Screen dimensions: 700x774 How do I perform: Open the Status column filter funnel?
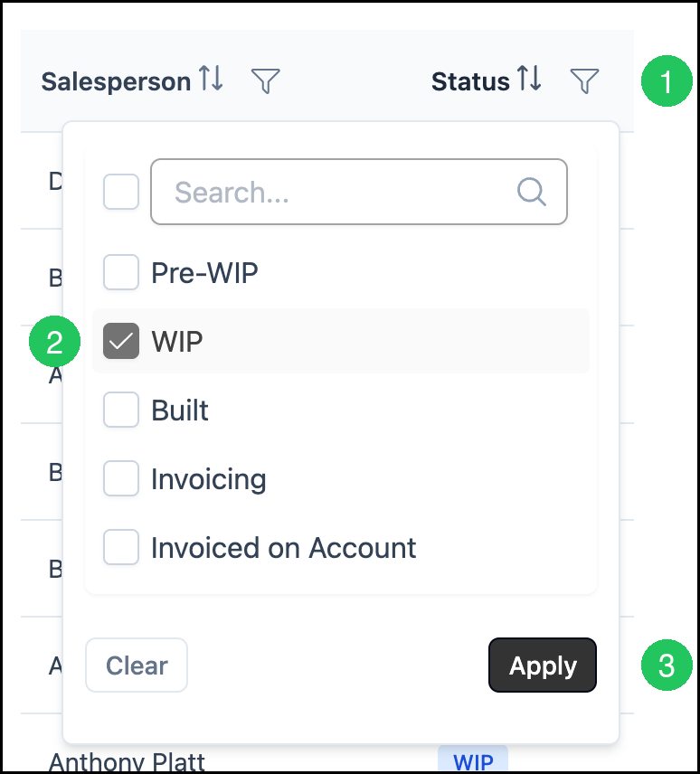point(584,80)
